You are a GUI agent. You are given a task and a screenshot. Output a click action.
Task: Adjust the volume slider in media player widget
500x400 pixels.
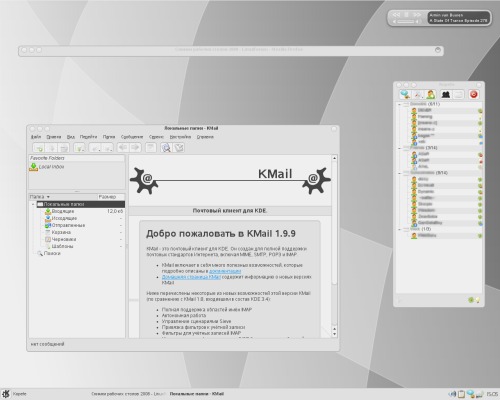pos(406,21)
